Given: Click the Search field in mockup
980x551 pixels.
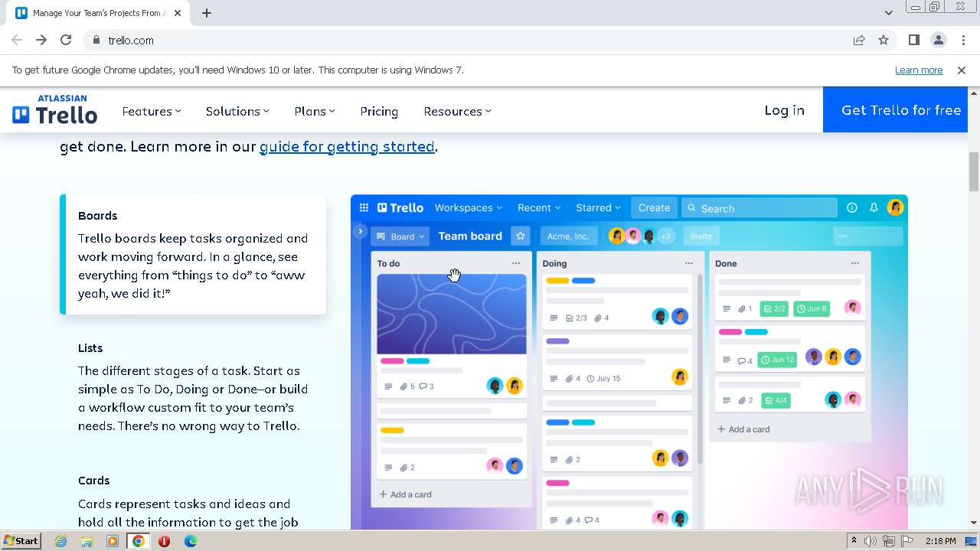Looking at the screenshot, I should pos(759,207).
